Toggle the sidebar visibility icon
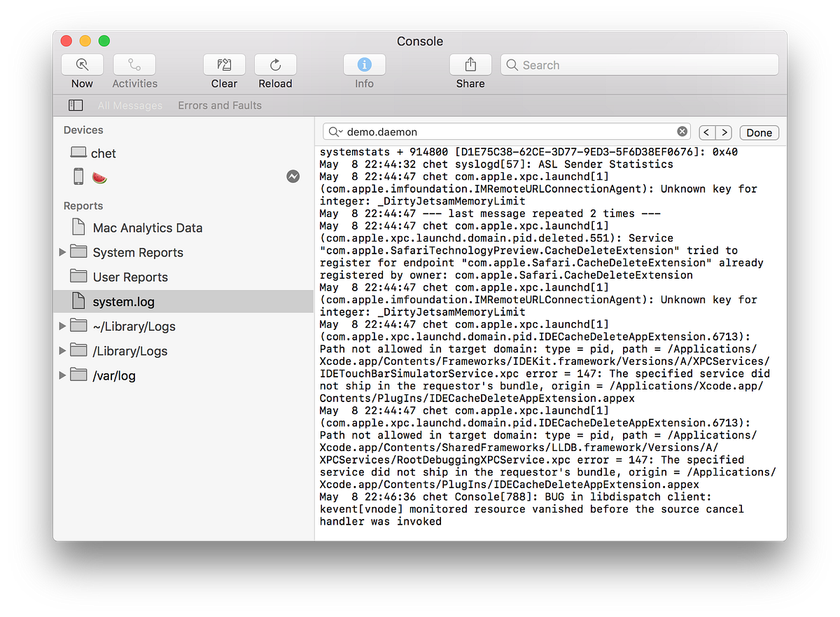 76,104
